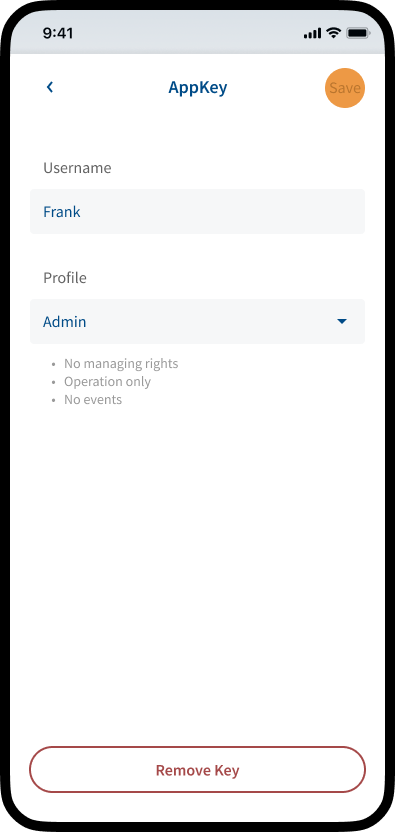Go back using the chevron arrow
The image size is (395, 832).
(x=50, y=88)
